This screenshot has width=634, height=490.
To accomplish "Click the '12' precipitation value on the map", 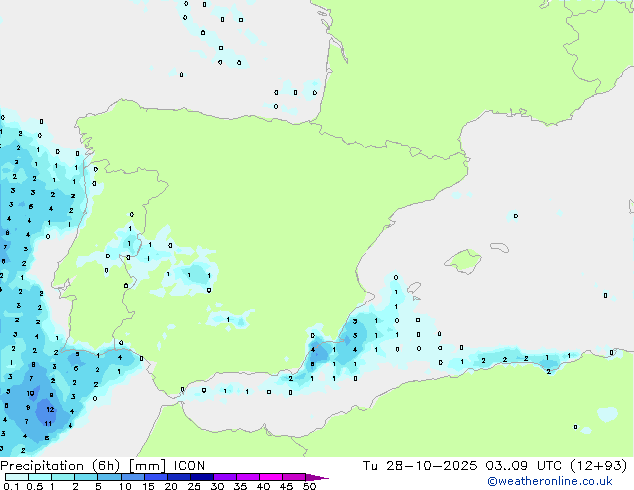I will [50, 410].
